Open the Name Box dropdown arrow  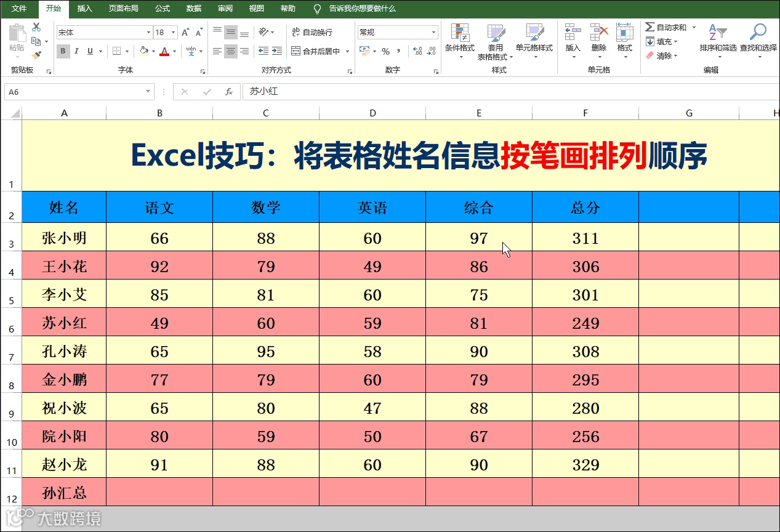point(148,92)
